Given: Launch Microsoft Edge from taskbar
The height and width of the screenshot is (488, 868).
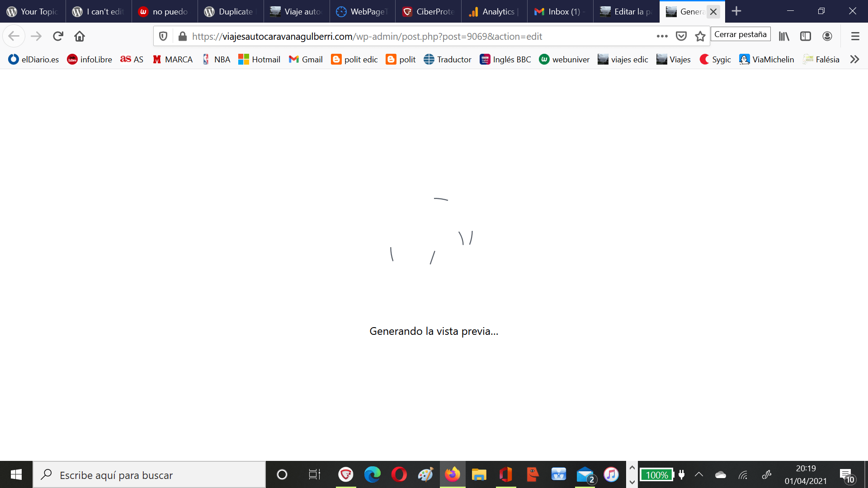Looking at the screenshot, I should [373, 474].
